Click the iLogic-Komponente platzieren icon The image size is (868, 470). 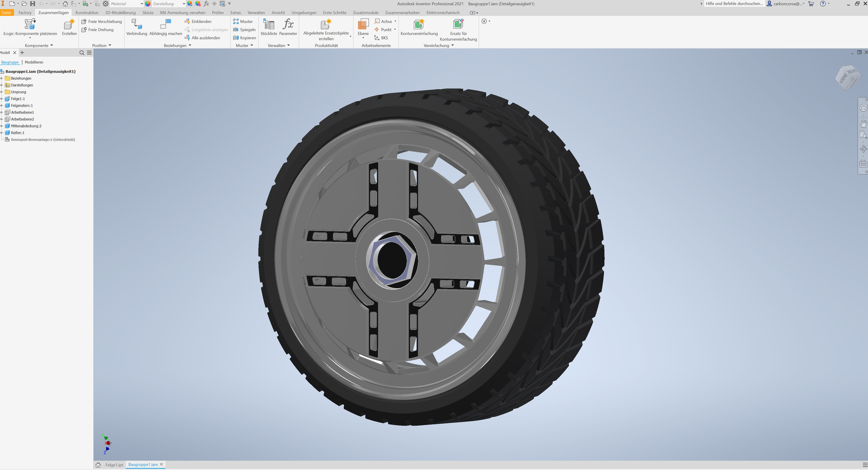click(30, 24)
